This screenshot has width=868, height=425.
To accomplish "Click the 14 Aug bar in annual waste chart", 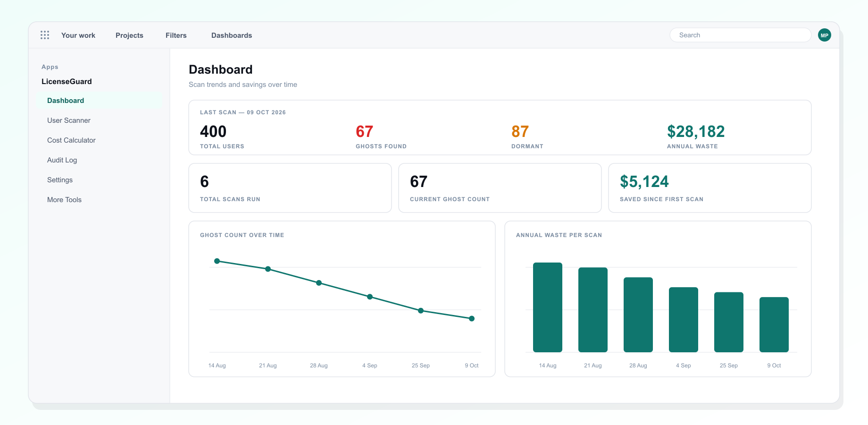I will (548, 307).
